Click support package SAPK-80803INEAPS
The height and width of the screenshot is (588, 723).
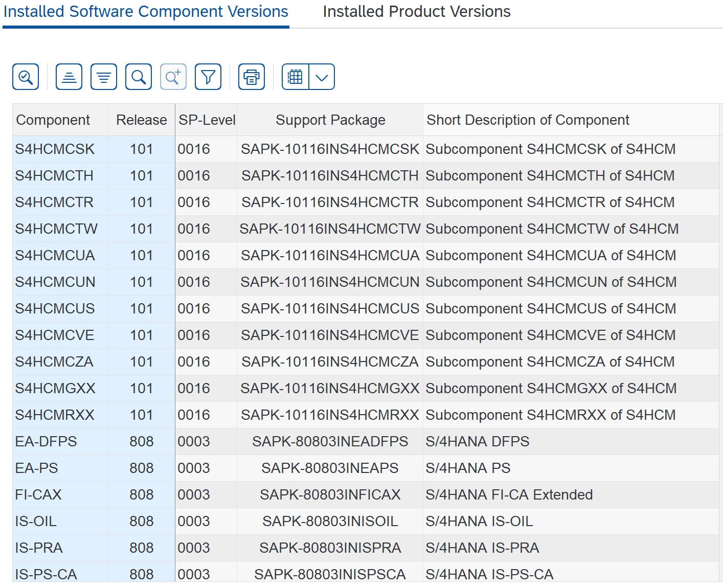pos(330,468)
